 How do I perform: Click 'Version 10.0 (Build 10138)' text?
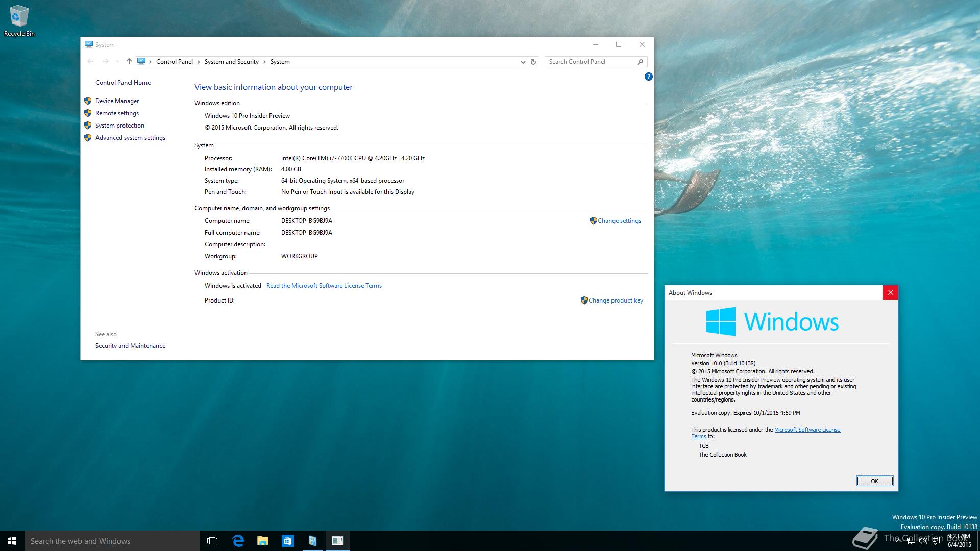point(723,363)
